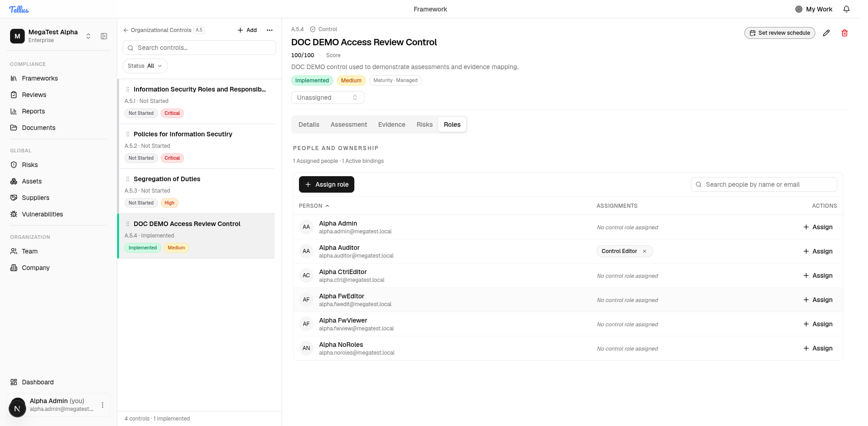The image size is (868, 426).
Task: Open Company page
Action: [58, 268]
